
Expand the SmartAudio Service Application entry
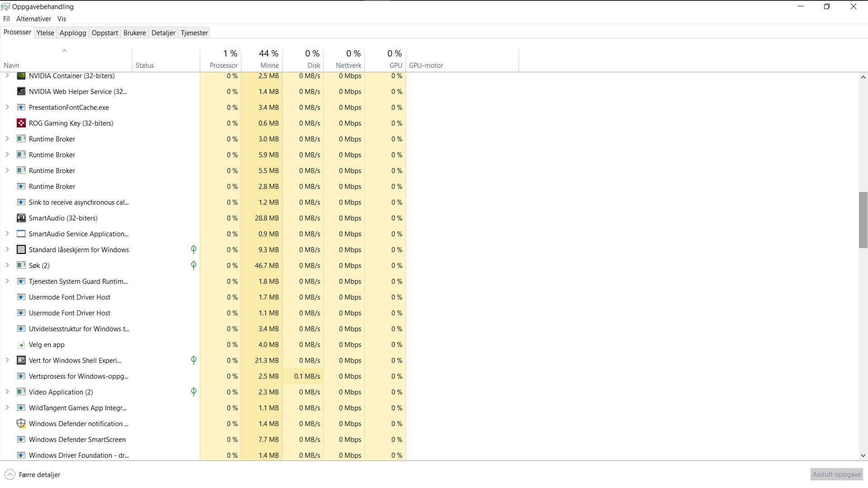point(7,234)
